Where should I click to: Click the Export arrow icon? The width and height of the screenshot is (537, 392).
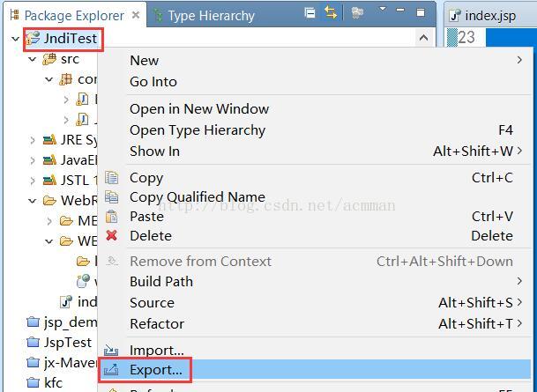[112, 370]
